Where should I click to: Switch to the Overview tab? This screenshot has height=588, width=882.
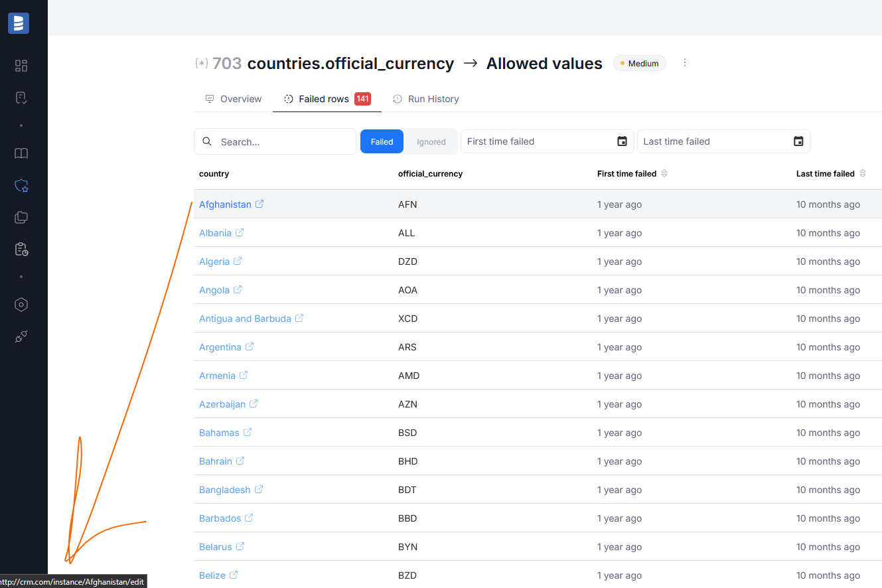234,99
